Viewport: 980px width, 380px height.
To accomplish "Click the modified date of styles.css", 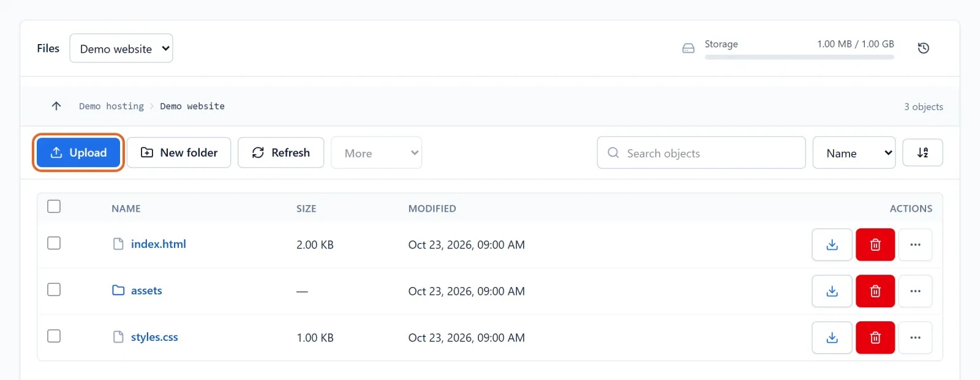I will (467, 338).
